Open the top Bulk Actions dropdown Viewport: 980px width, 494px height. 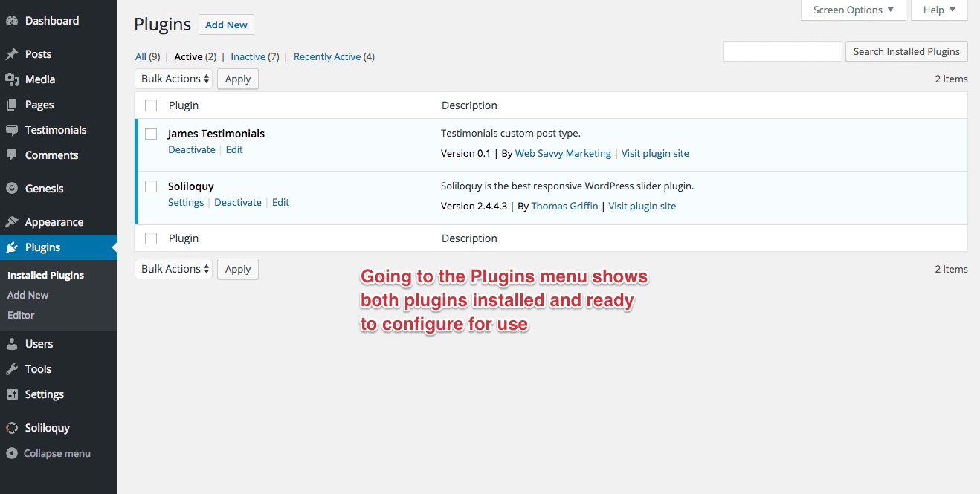click(x=174, y=79)
